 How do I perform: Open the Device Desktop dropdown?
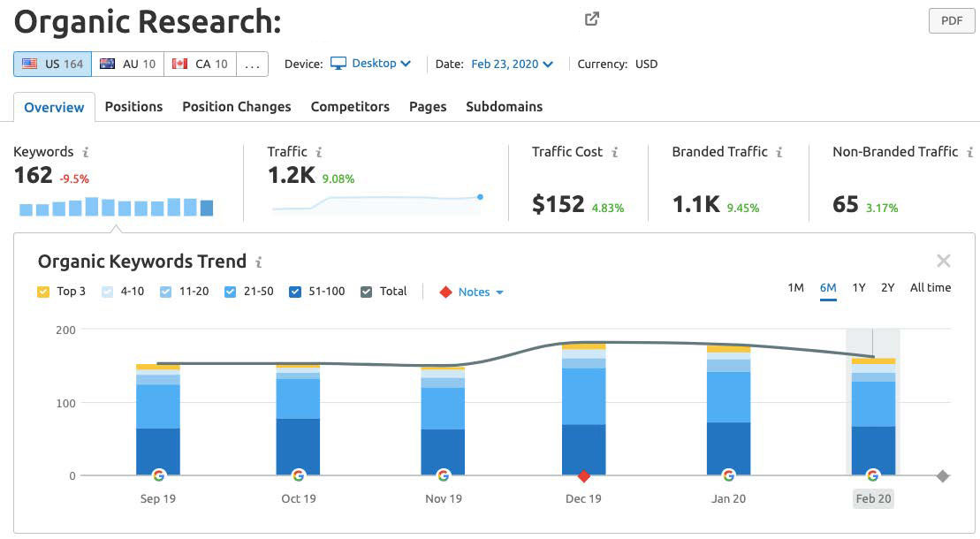click(x=371, y=64)
